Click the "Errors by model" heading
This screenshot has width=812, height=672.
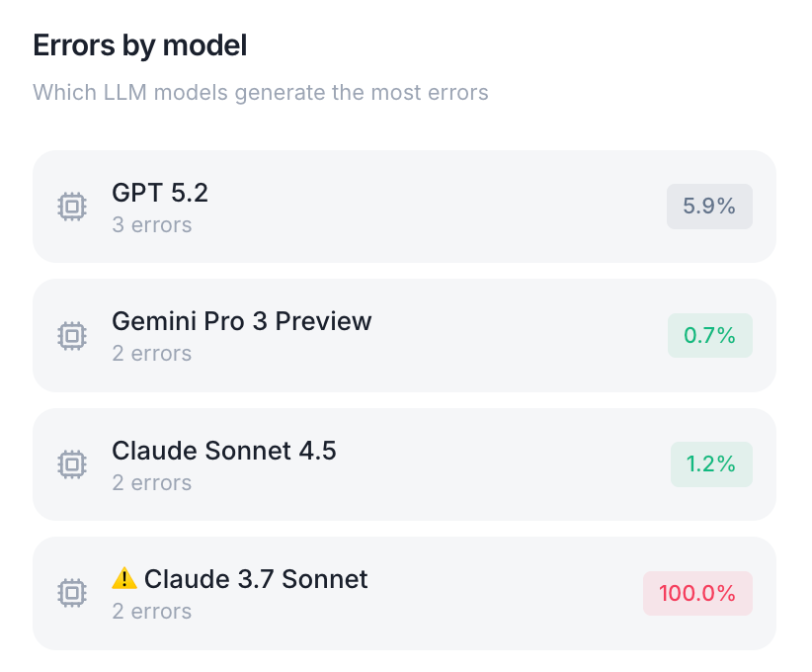point(139,45)
